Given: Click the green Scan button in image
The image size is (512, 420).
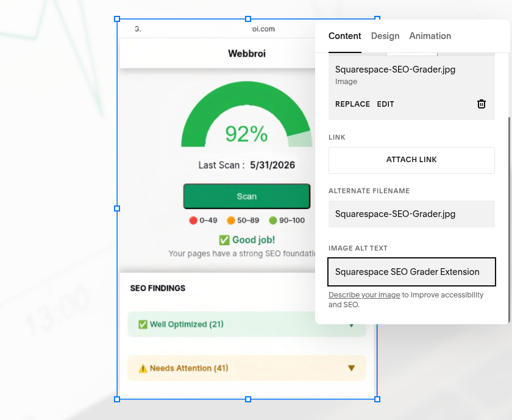Looking at the screenshot, I should (x=247, y=196).
